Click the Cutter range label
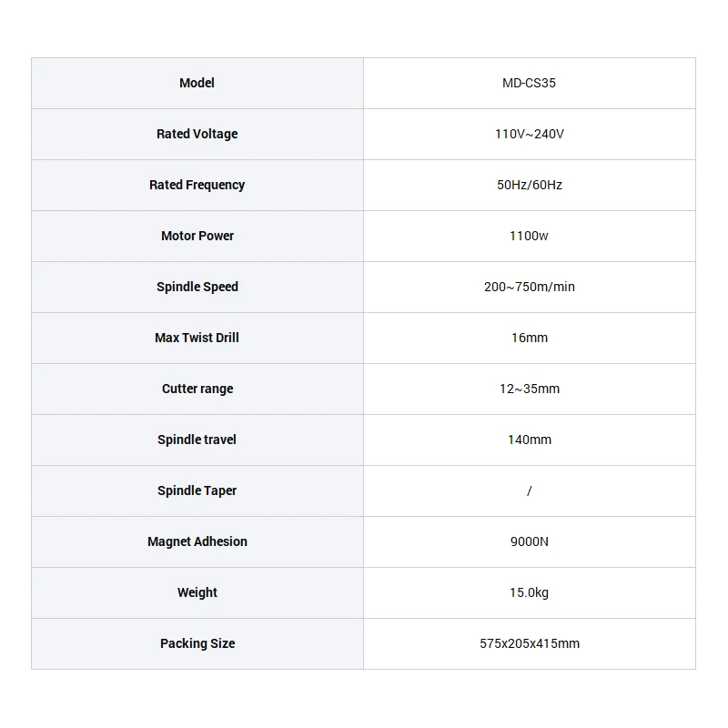Image resolution: width=728 pixels, height=728 pixels. point(197,389)
